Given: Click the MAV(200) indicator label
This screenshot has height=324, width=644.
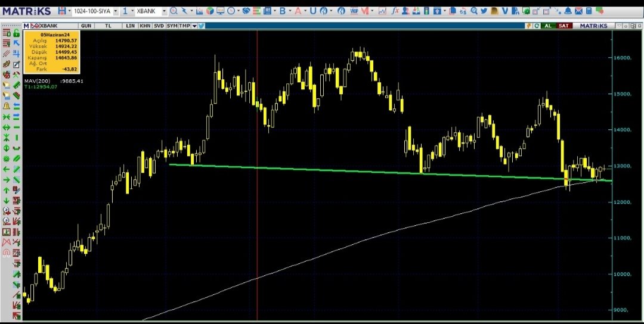Looking at the screenshot, I should click(37, 81).
